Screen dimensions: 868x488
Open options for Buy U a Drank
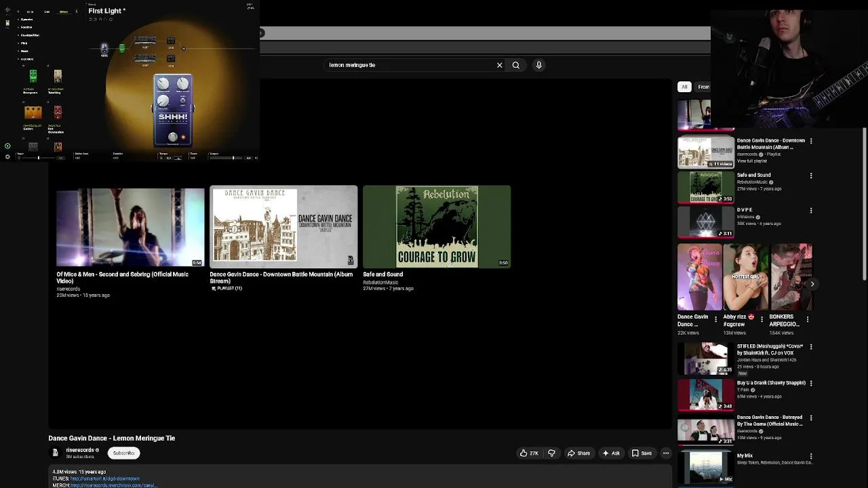pos(811,383)
